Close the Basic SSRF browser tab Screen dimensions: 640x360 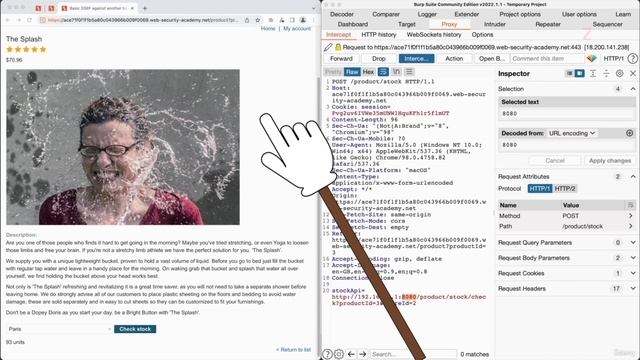click(132, 8)
